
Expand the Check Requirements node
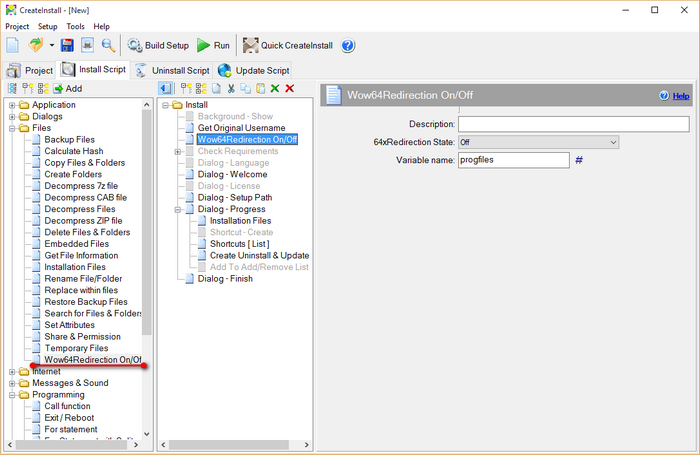pos(178,152)
